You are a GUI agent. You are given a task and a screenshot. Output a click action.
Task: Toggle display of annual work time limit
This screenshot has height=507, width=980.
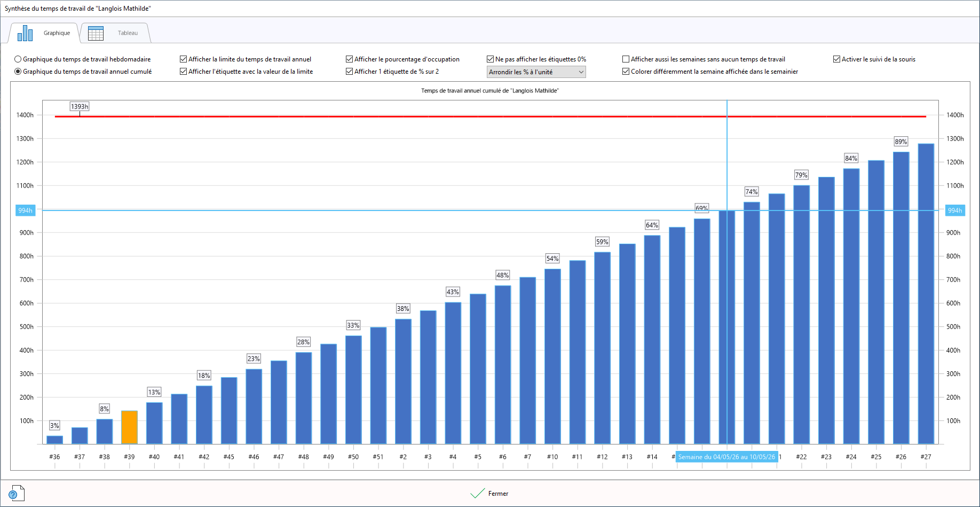pos(184,59)
